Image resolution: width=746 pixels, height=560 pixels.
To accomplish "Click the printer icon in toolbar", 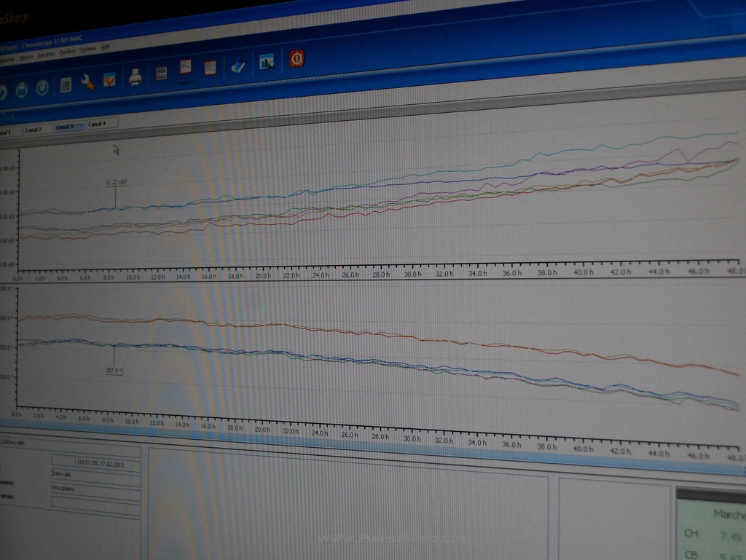I will [x=135, y=77].
